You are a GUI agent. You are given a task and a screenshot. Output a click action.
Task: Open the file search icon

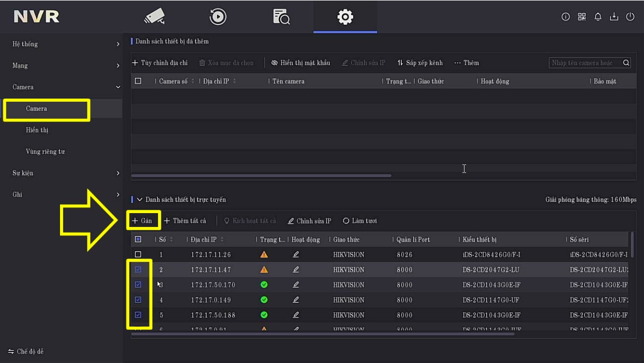point(281,17)
